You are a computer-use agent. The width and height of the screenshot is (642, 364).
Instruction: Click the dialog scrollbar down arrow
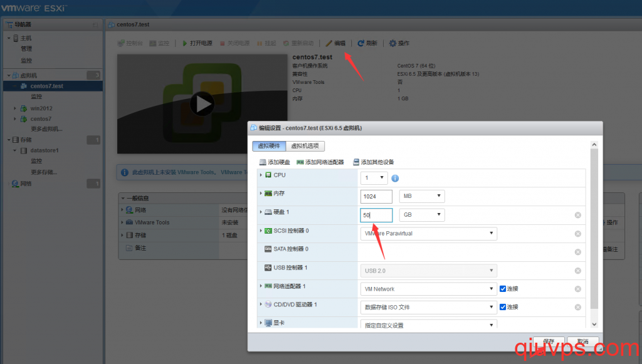point(594,325)
